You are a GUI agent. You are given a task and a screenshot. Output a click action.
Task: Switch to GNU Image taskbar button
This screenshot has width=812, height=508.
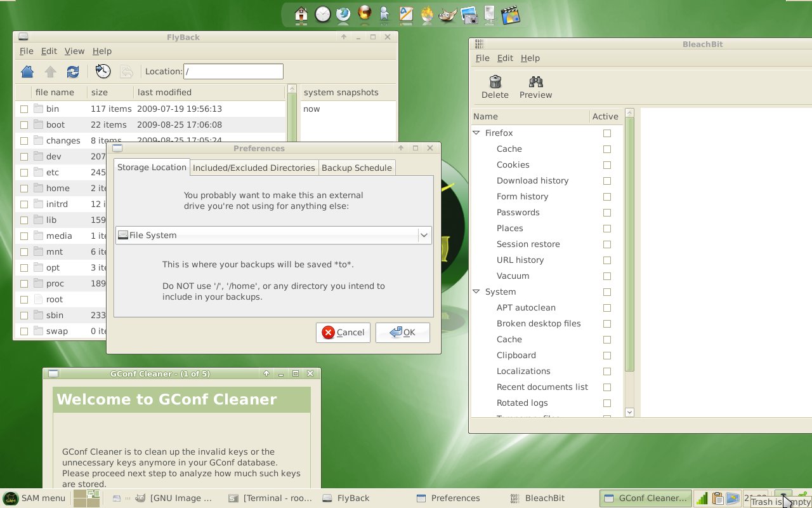[174, 498]
